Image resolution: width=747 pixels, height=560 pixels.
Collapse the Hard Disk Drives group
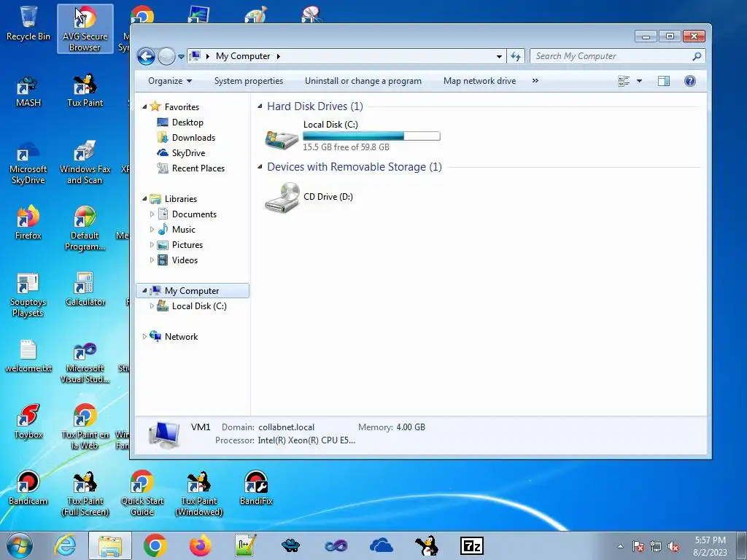[x=260, y=106]
